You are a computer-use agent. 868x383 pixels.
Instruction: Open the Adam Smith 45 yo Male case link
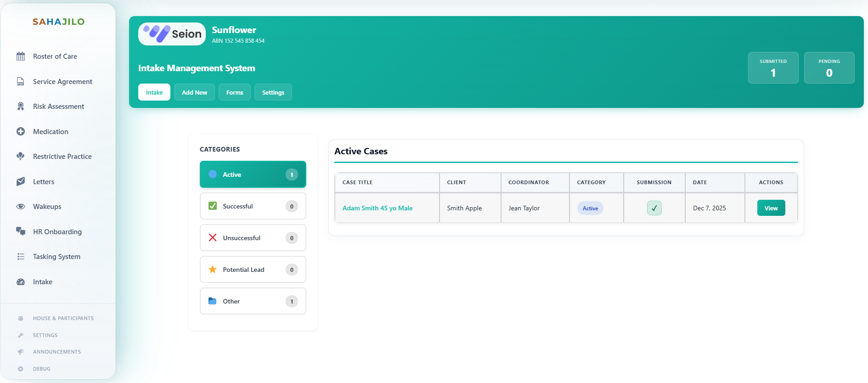tap(377, 208)
